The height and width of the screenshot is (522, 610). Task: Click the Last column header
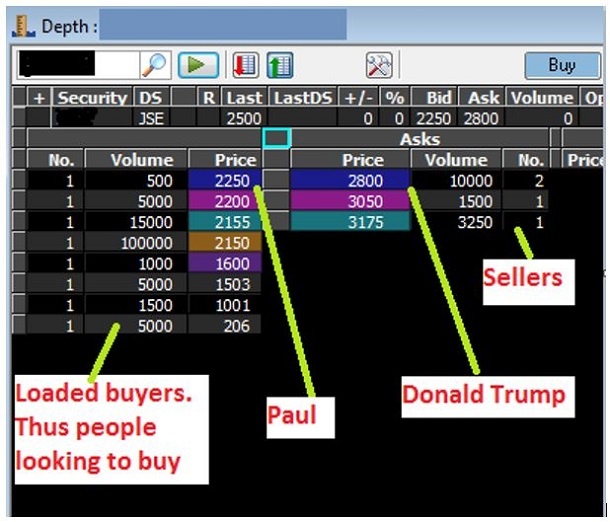pos(243,98)
